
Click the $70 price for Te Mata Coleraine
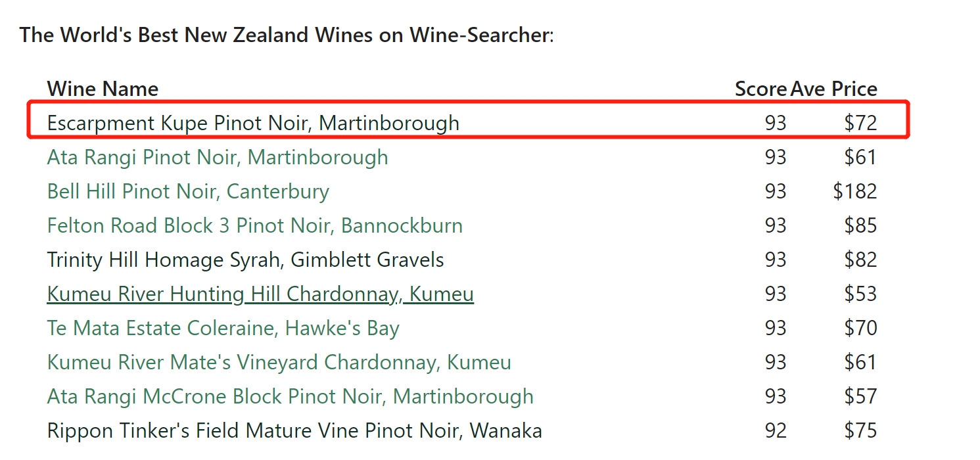pos(860,328)
